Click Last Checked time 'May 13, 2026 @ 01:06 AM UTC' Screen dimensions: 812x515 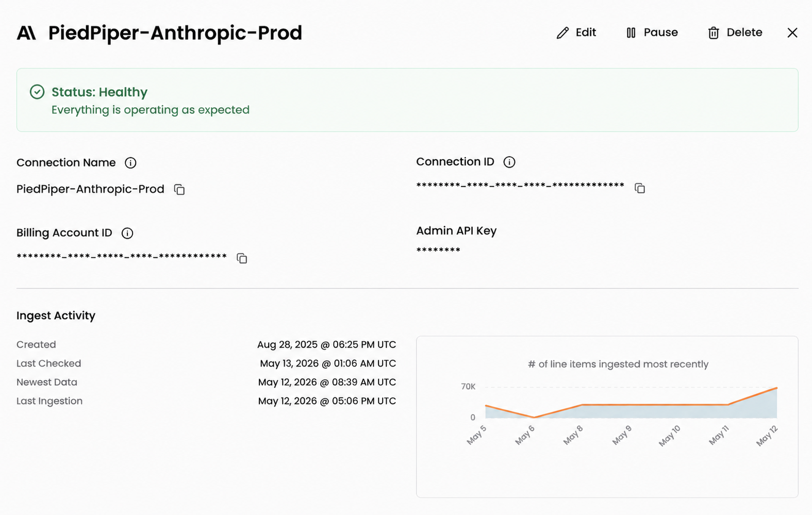[328, 363]
